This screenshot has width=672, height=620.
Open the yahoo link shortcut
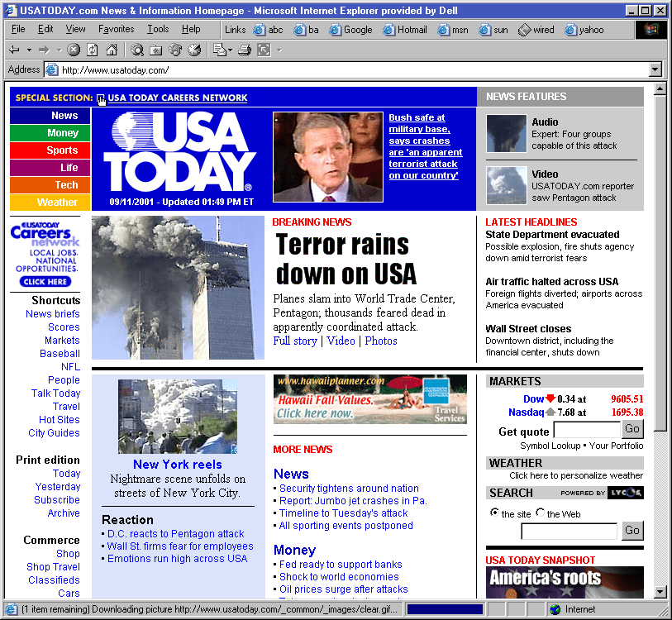(584, 30)
